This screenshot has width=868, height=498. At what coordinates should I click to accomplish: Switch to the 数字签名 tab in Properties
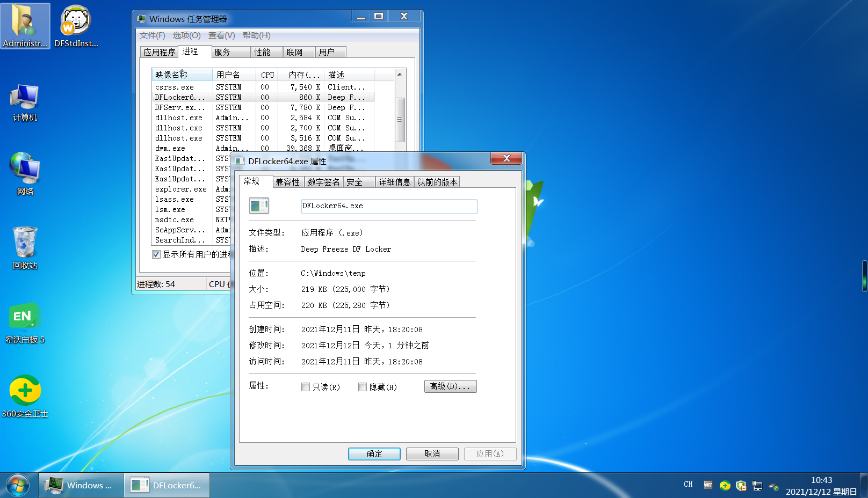click(323, 181)
